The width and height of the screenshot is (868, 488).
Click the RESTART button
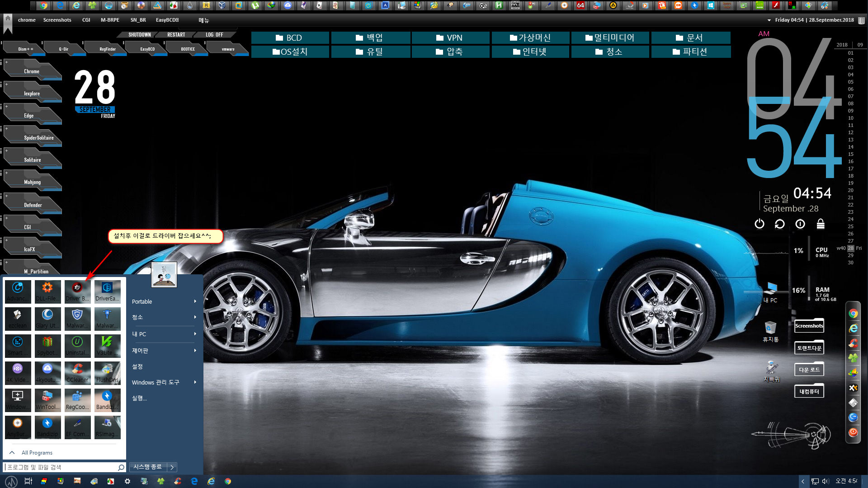pyautogui.click(x=176, y=35)
